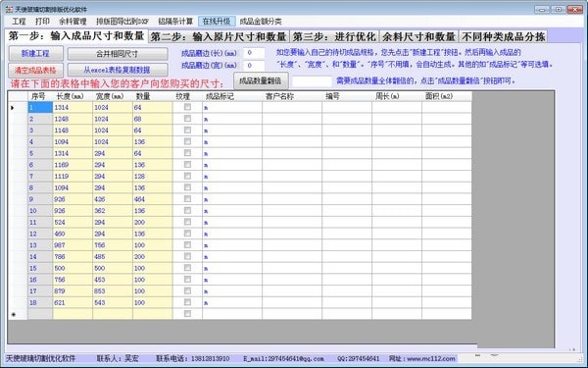This screenshot has width=588, height=368.
Task: Focus the multiplier field beside 成品数量翻倍
Action: pyautogui.click(x=312, y=81)
